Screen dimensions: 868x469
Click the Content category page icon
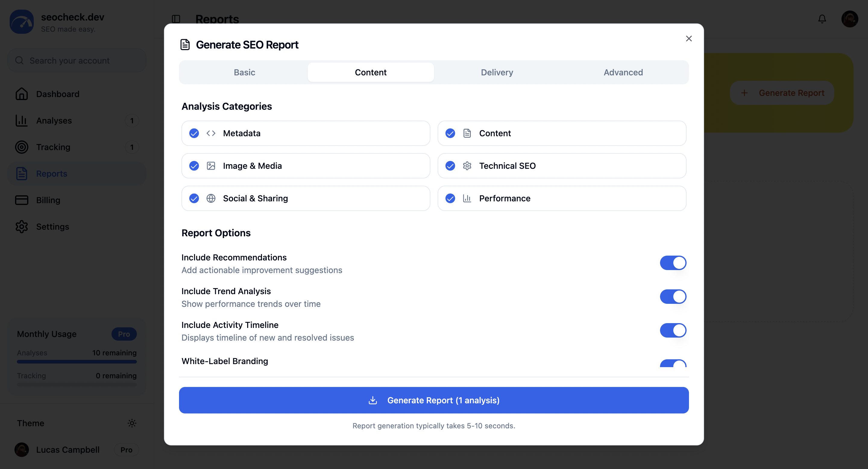tap(467, 134)
